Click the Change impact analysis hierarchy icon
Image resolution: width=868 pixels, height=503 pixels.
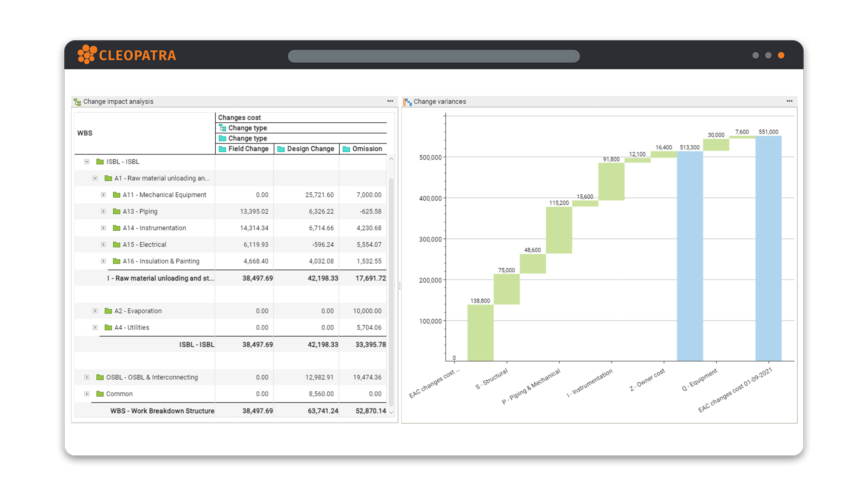pyautogui.click(x=78, y=101)
